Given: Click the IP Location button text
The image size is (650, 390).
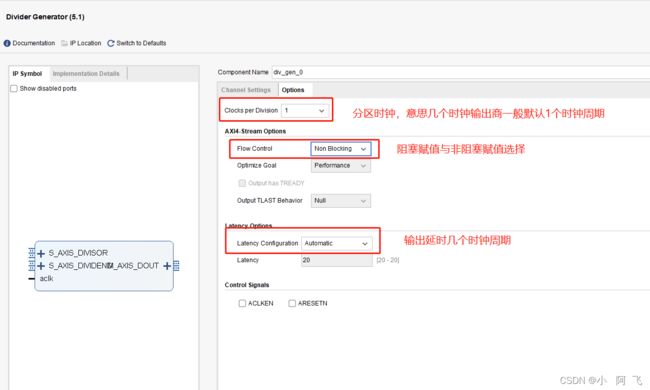Looking at the screenshot, I should 85,43.
